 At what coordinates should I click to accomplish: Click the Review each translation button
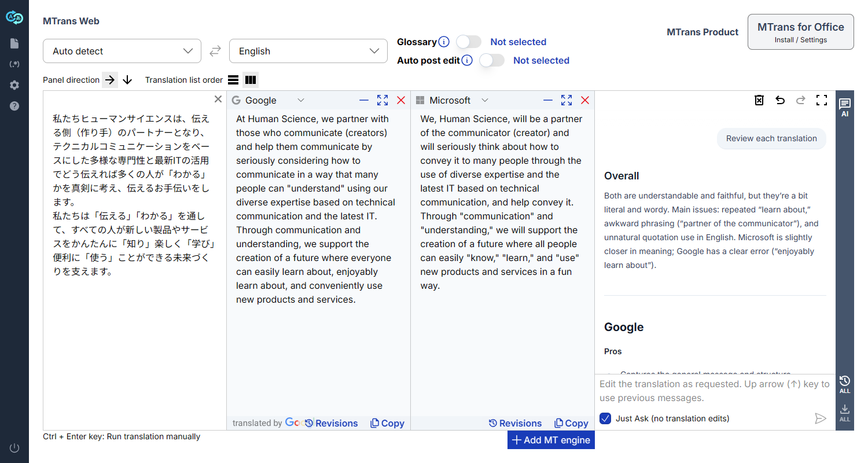click(771, 138)
